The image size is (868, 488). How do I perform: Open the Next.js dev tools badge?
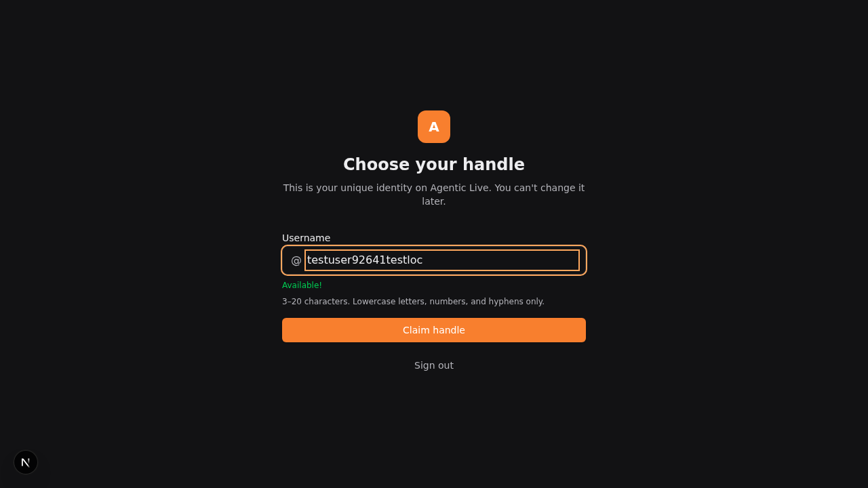(26, 462)
